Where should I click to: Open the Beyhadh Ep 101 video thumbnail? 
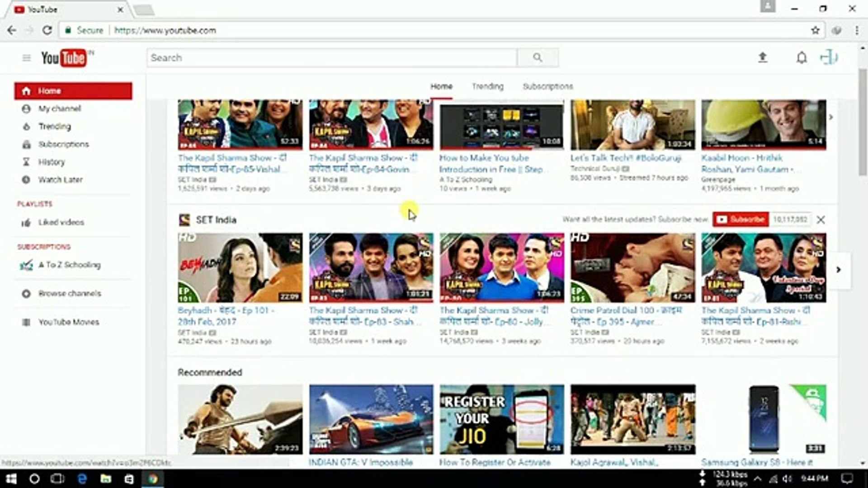[x=240, y=267]
